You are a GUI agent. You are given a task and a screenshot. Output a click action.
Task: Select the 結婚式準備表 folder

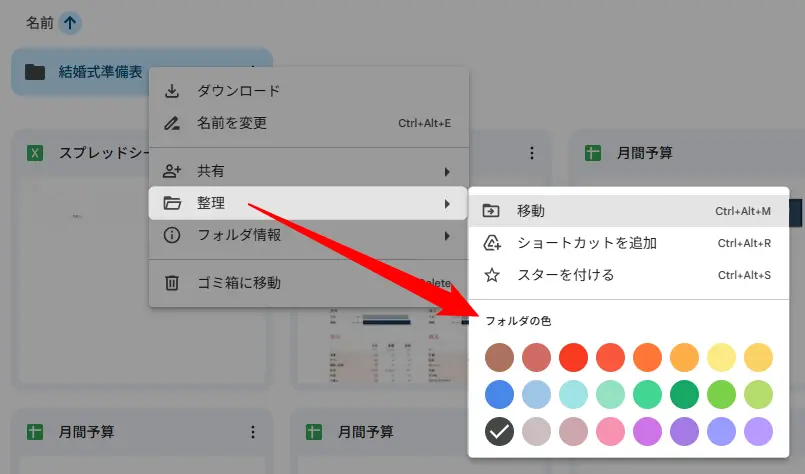100,72
